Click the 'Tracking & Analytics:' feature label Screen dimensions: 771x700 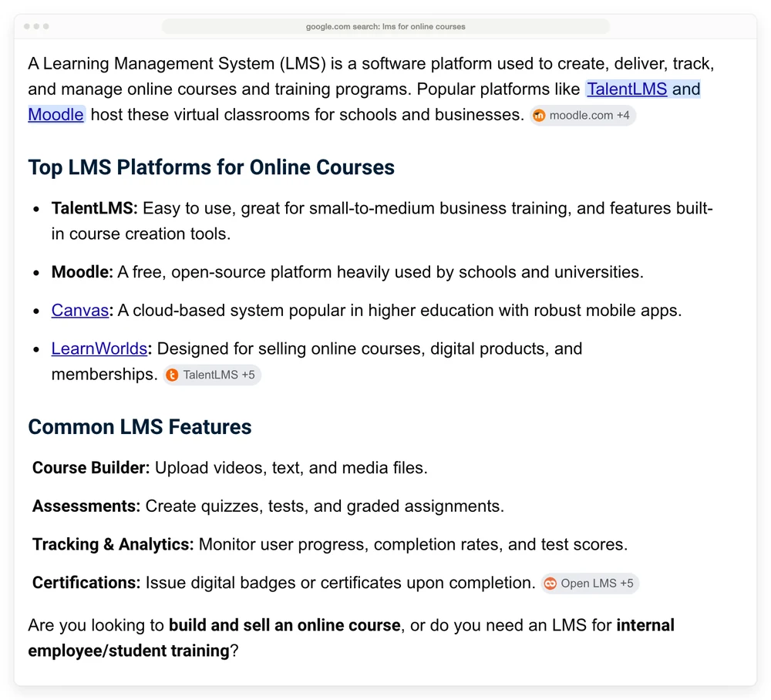coord(113,544)
